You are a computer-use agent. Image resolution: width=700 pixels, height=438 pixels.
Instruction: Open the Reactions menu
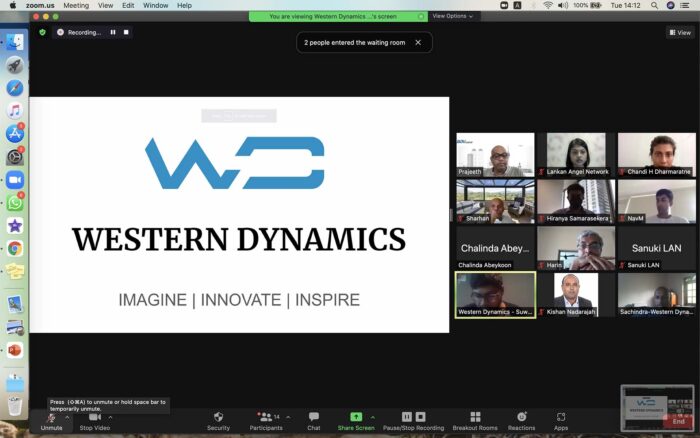(521, 420)
